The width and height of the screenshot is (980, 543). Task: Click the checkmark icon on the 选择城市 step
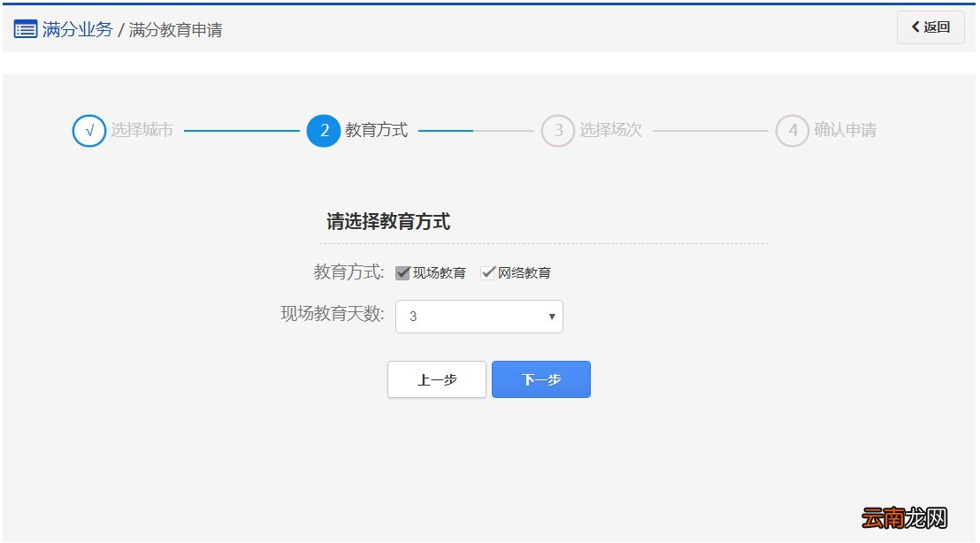tap(88, 130)
